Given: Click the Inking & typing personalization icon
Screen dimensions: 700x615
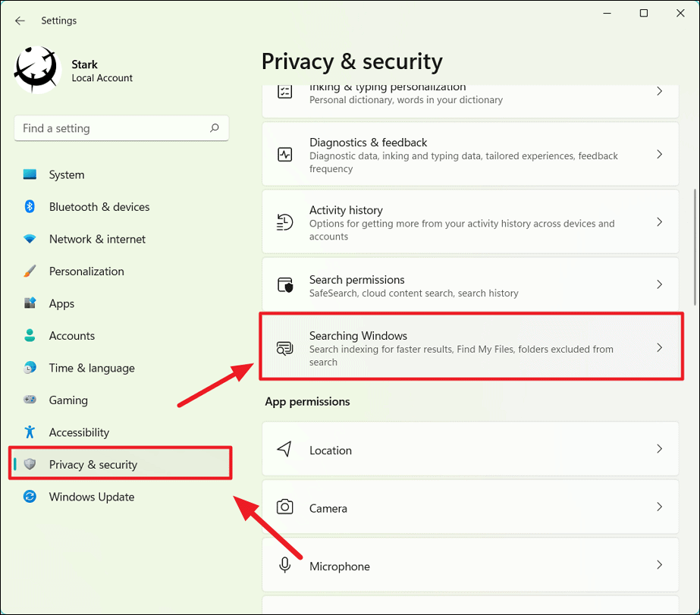Looking at the screenshot, I should [x=285, y=92].
